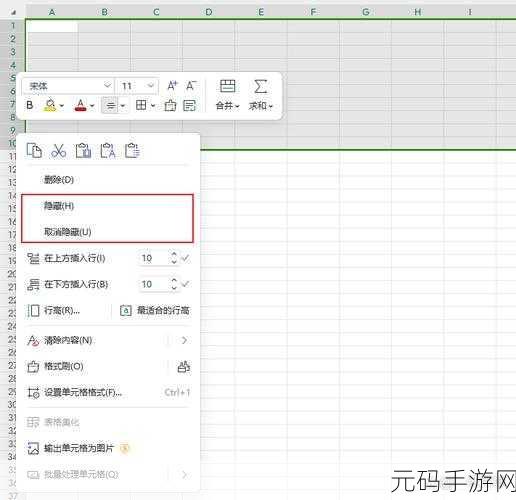Click the best-fit row height icon
This screenshot has height=500, width=516.
tap(126, 311)
